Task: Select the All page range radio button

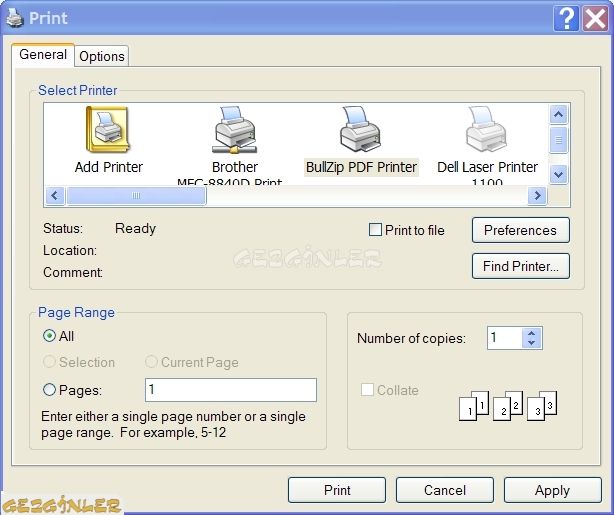Action: [49, 336]
